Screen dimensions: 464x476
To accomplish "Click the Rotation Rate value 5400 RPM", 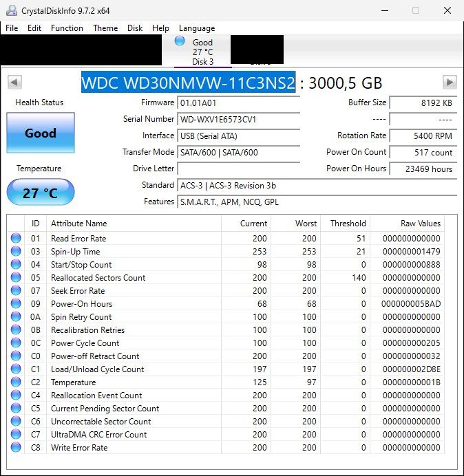I will tap(423, 136).
